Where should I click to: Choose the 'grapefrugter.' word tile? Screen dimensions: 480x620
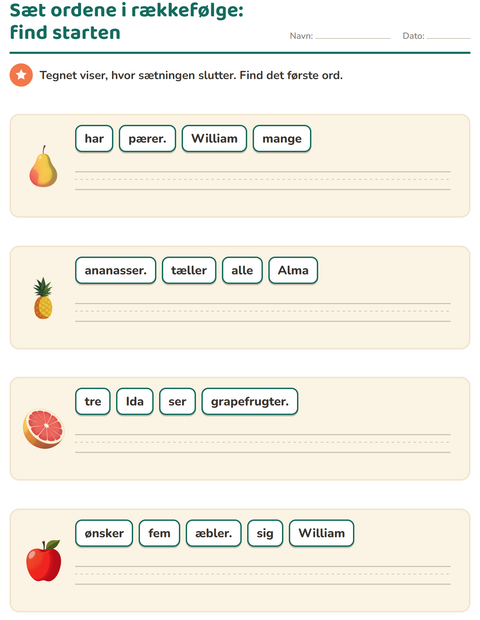(x=249, y=401)
